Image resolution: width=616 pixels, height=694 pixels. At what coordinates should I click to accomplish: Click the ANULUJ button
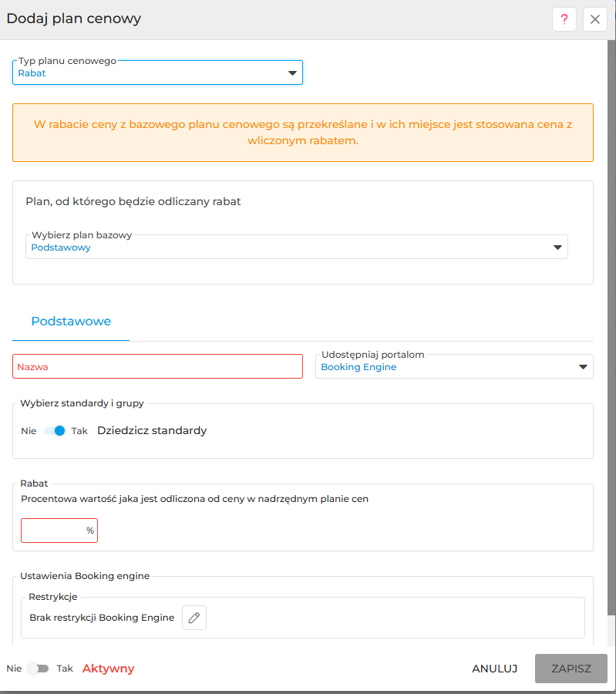(x=494, y=669)
